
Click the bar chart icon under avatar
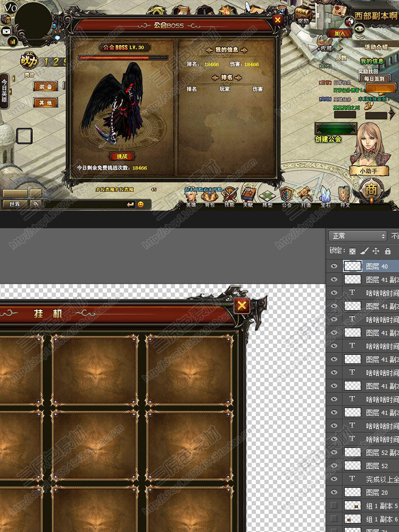point(13,41)
